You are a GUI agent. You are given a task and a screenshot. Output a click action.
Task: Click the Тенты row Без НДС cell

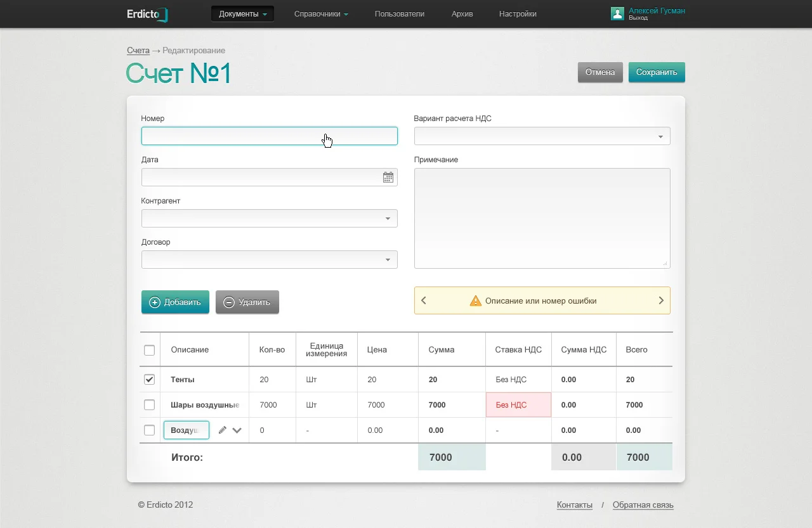(518, 380)
